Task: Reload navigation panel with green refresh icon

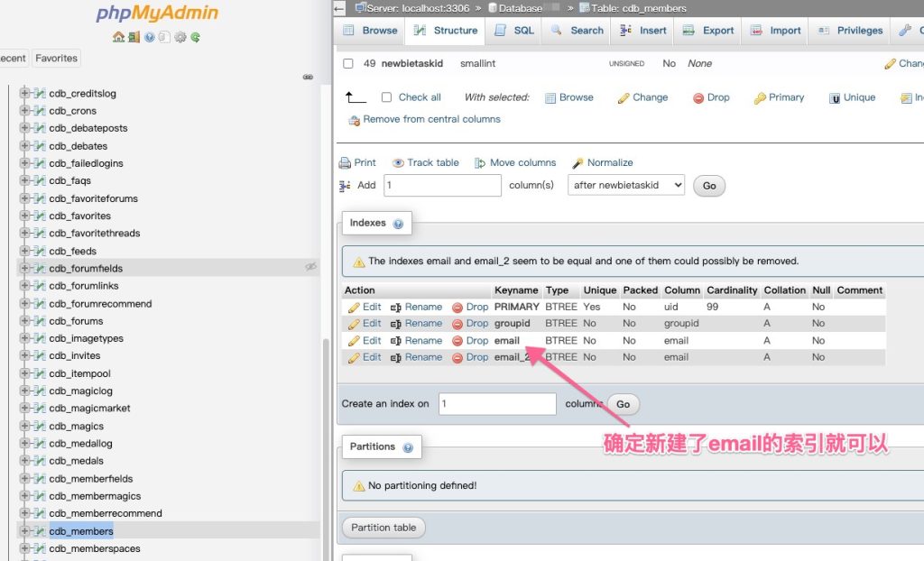Action: (x=194, y=38)
